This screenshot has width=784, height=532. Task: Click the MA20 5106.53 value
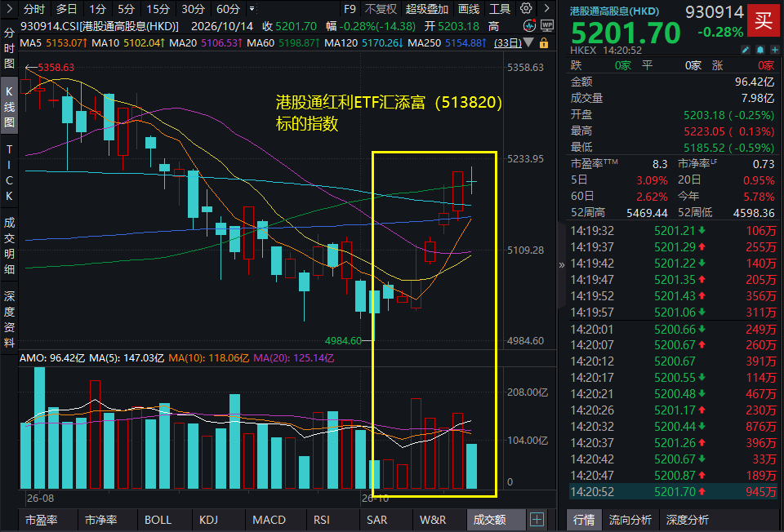tap(221, 43)
